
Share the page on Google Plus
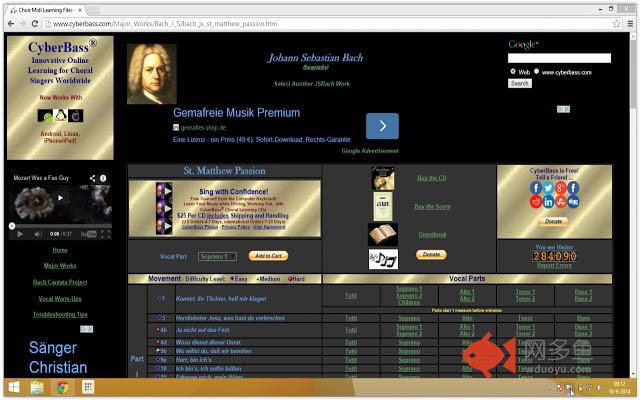click(x=560, y=188)
